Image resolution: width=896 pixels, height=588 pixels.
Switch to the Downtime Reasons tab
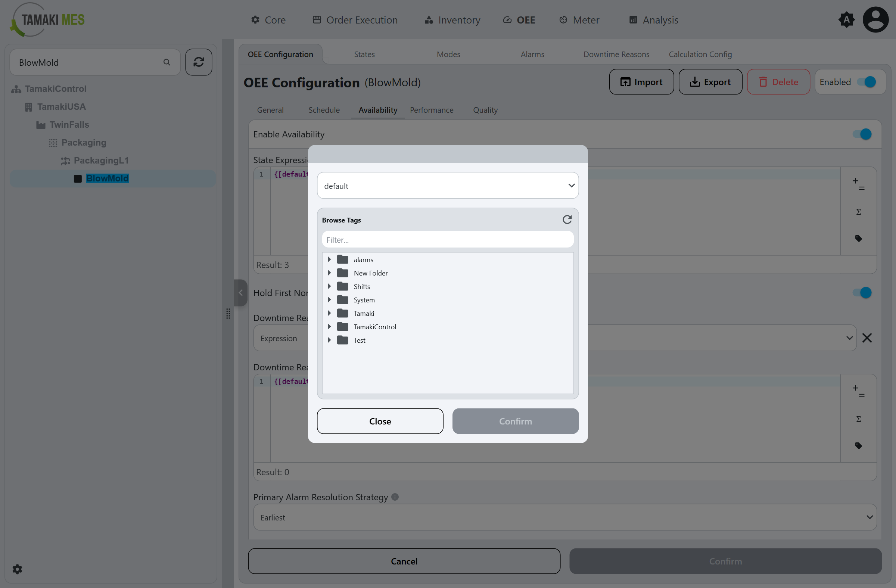(616, 54)
